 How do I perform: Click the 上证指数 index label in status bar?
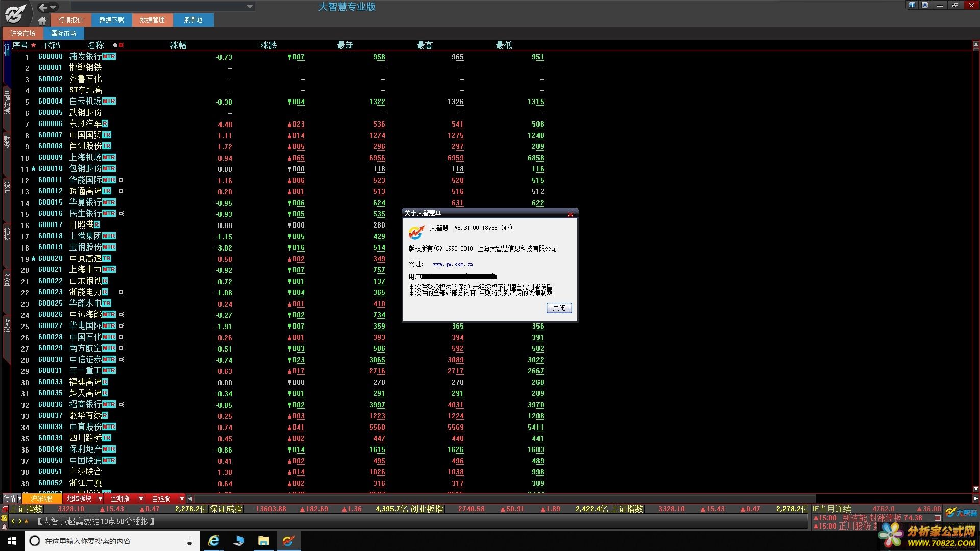pos(26,509)
